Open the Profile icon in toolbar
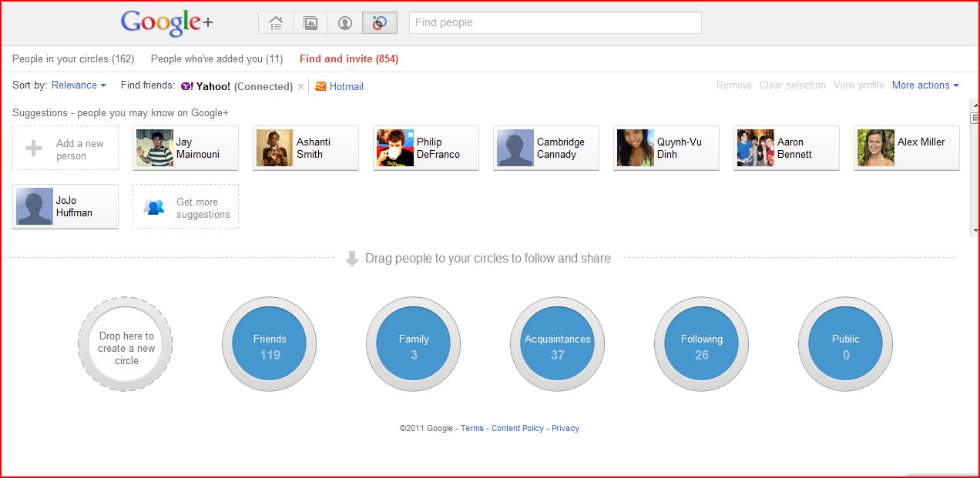980x478 pixels. pos(345,23)
